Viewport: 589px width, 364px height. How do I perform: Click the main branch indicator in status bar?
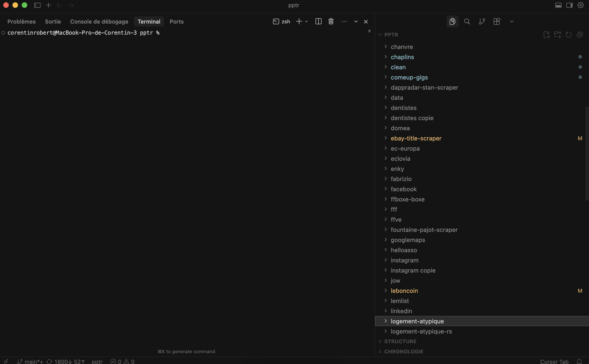(30, 361)
